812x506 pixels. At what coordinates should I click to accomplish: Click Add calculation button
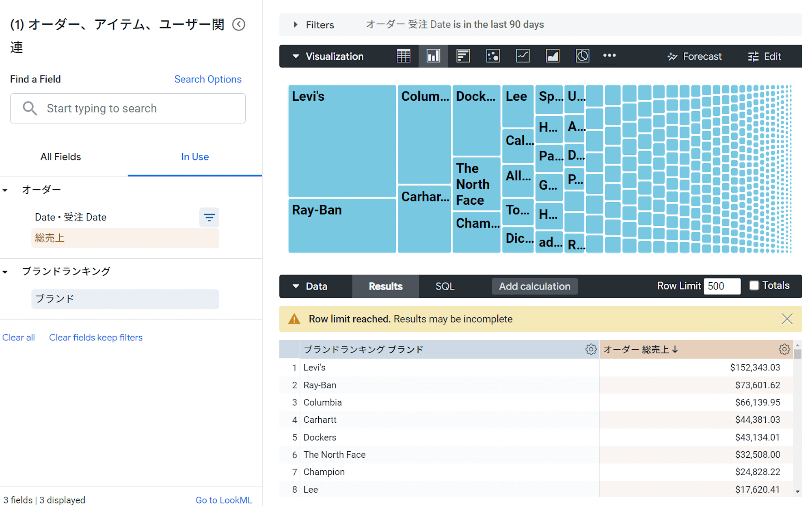pos(534,286)
